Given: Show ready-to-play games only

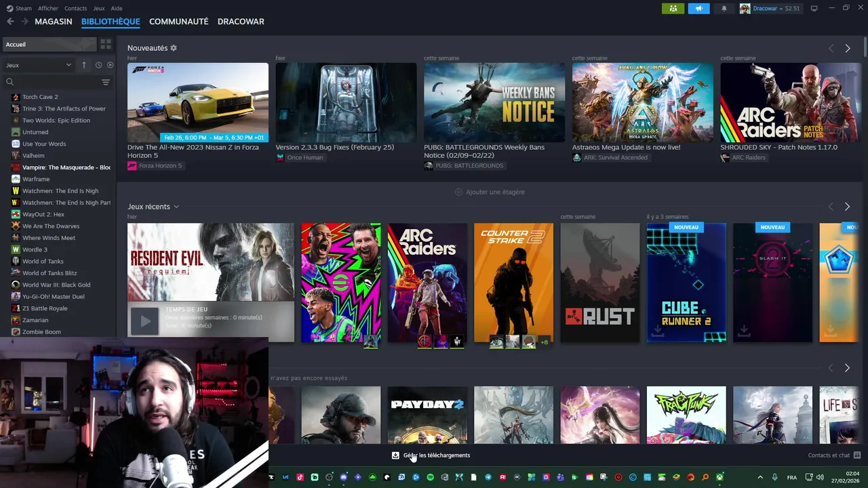Looking at the screenshot, I should point(110,65).
